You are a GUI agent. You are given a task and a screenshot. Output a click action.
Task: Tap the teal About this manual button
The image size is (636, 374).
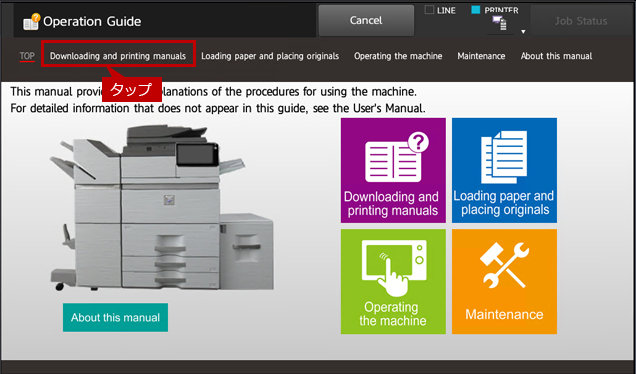pyautogui.click(x=115, y=317)
